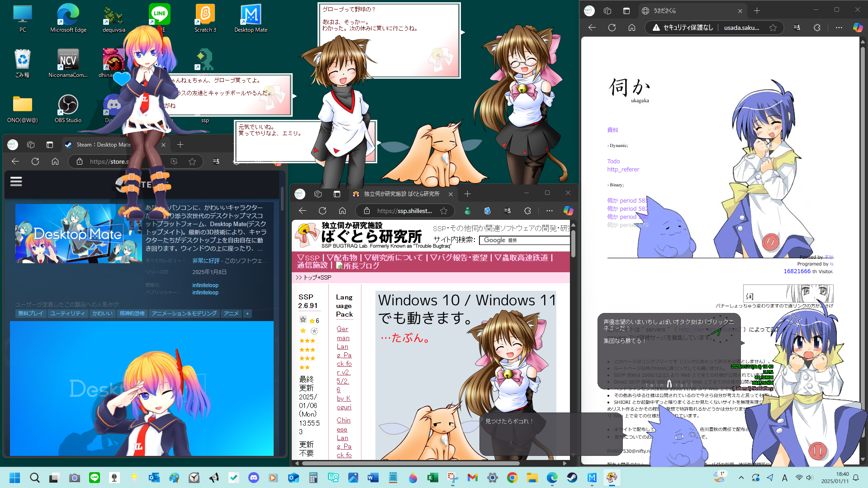Open the Scratch 3 desktop shortcut
Screen dimensions: 868x488
click(205, 19)
